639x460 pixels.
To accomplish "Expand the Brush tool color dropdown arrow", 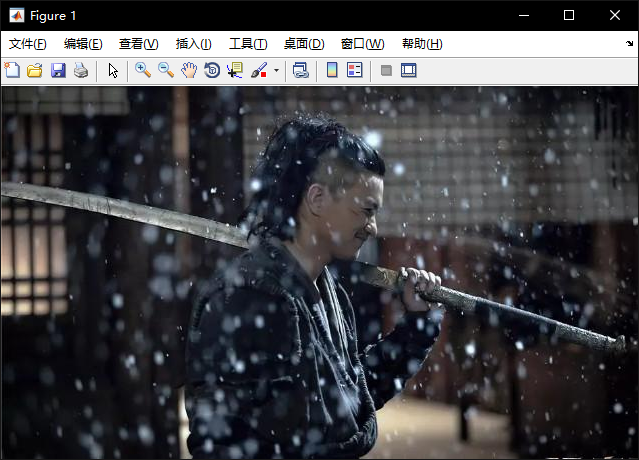I will (x=276, y=71).
